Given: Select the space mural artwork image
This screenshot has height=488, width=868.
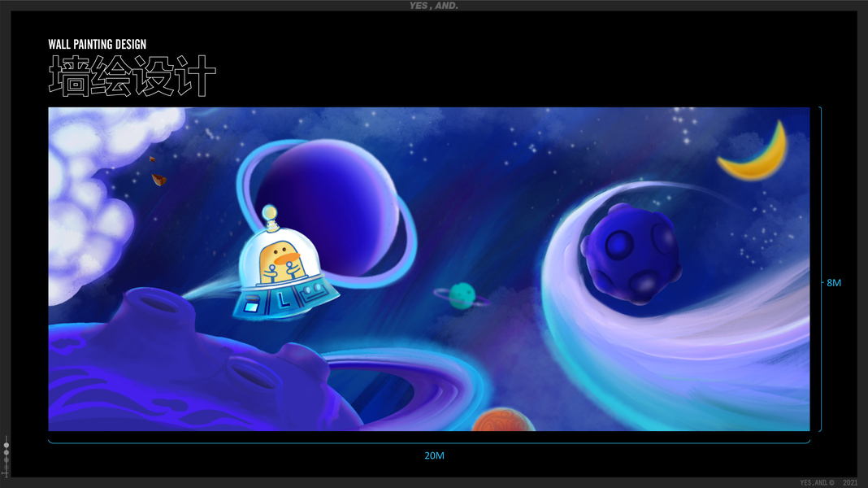Looking at the screenshot, I should [429, 269].
